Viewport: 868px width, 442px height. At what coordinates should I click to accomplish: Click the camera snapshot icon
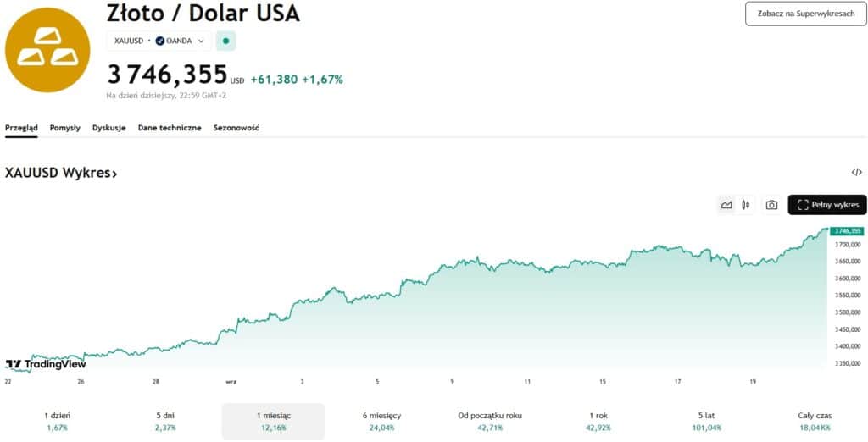point(771,205)
